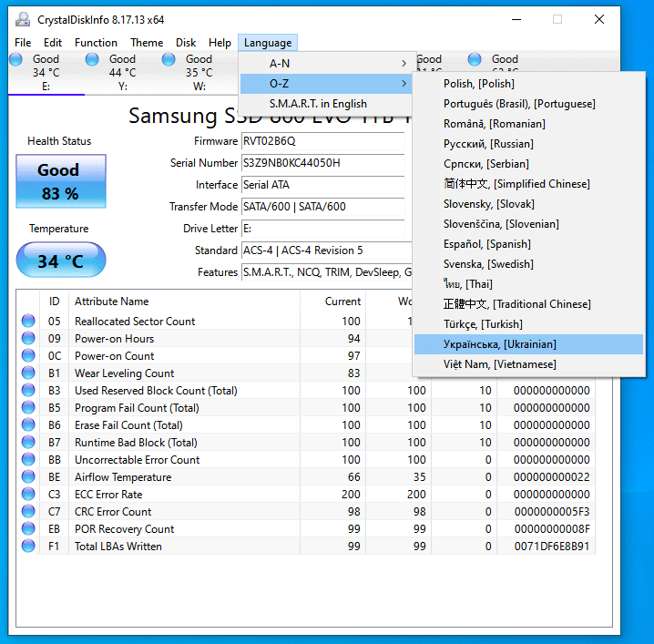
Task: Click status orb for Reallocated Sector Count
Action: (28, 321)
